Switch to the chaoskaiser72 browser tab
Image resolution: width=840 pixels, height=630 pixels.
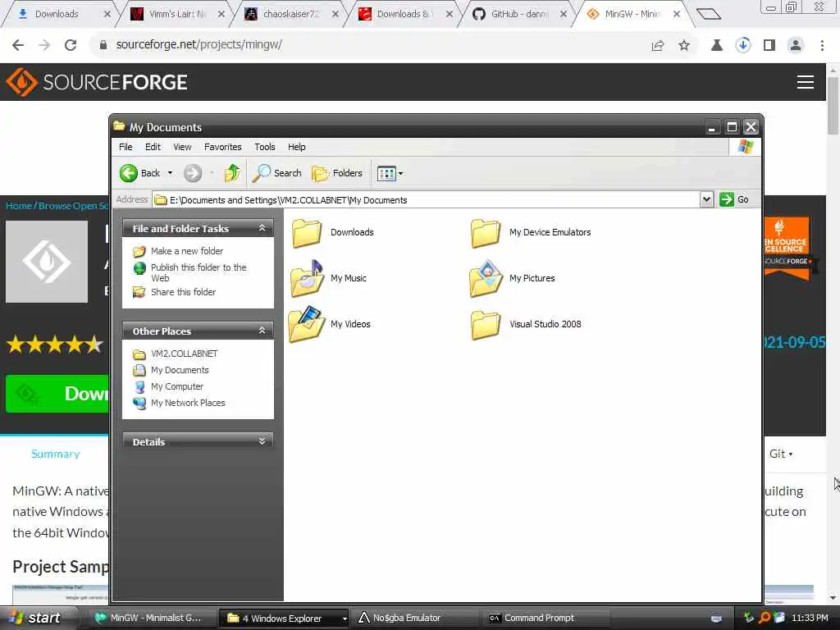coord(290,14)
